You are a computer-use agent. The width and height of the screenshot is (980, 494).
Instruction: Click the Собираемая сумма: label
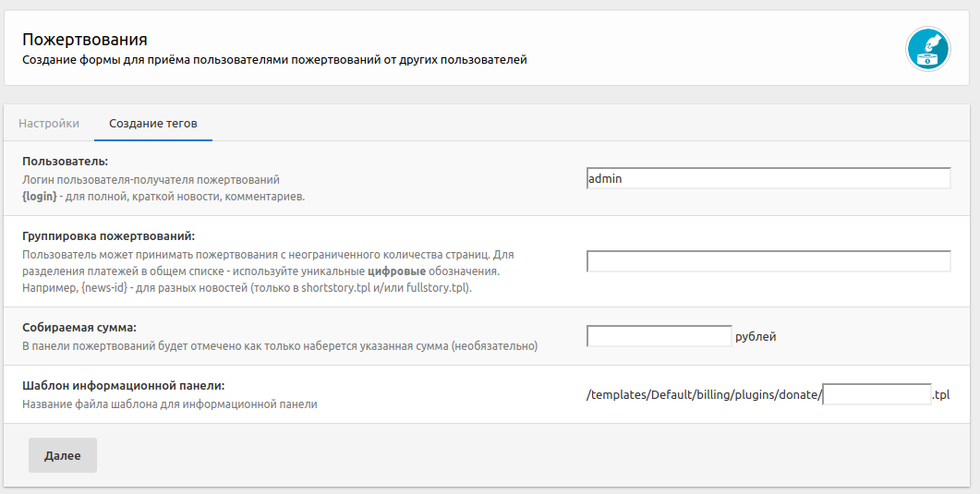coord(79,327)
